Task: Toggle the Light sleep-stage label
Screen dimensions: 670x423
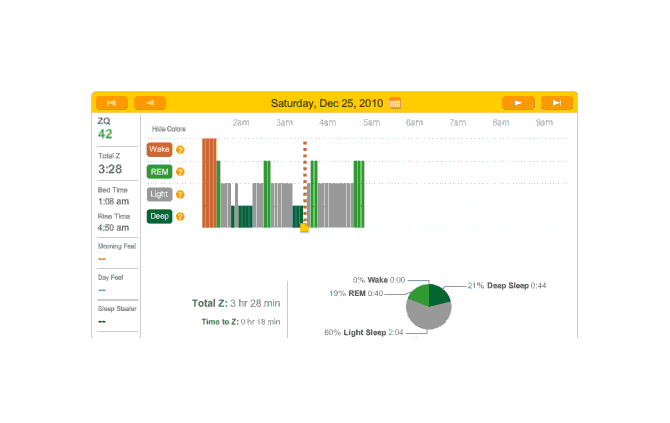Action: click(x=159, y=194)
